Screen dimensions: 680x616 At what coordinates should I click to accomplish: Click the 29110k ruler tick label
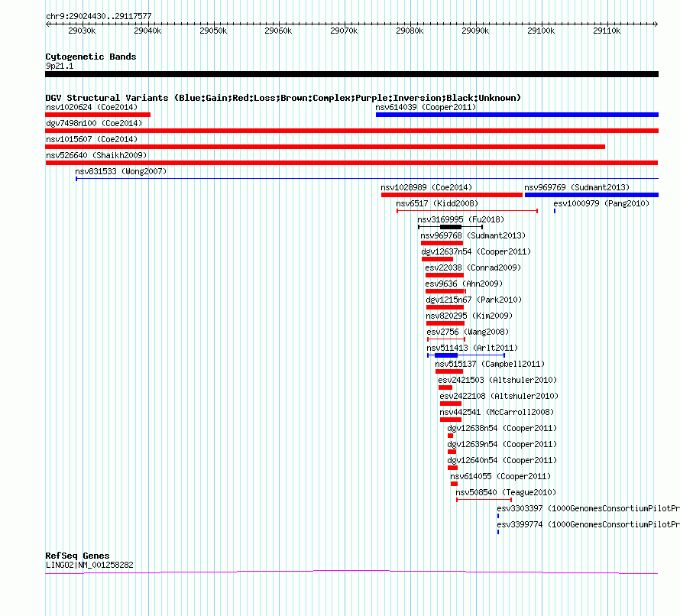pos(607,31)
